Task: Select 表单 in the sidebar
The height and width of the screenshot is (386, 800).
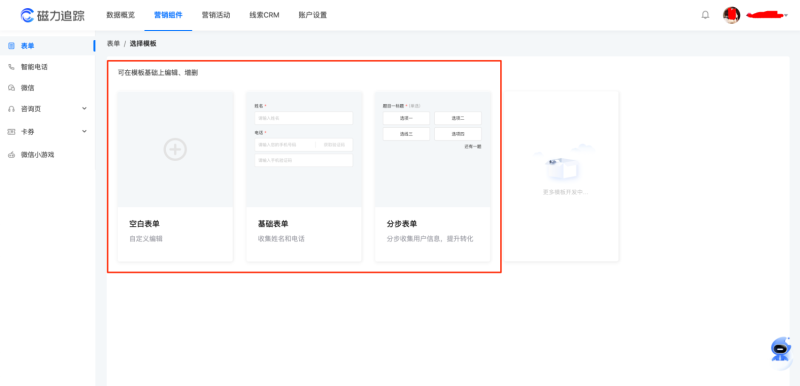Action: pyautogui.click(x=47, y=46)
